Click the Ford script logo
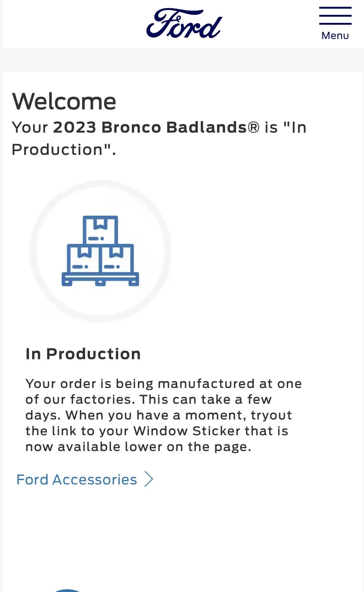The height and width of the screenshot is (592, 364). 184,23
